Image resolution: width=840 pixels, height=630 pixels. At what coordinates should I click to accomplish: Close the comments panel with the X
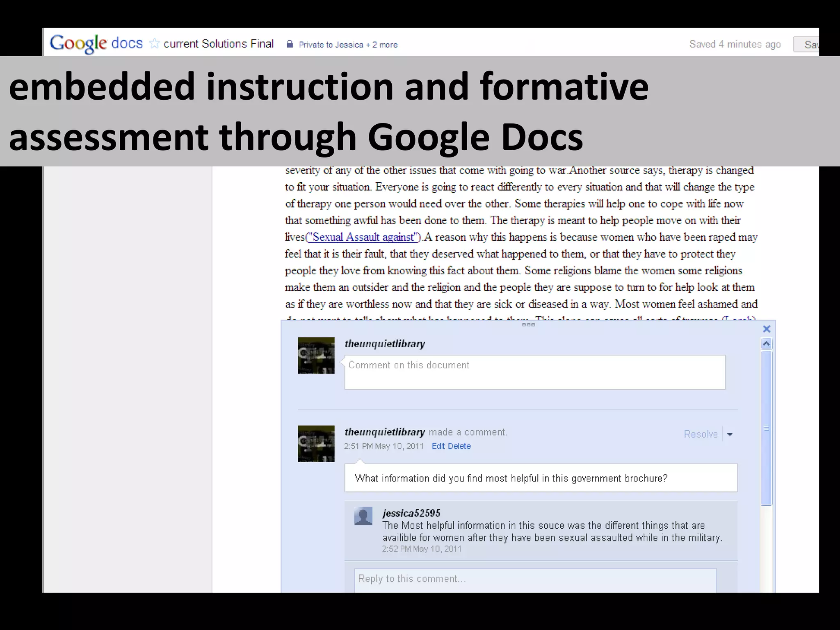(766, 329)
